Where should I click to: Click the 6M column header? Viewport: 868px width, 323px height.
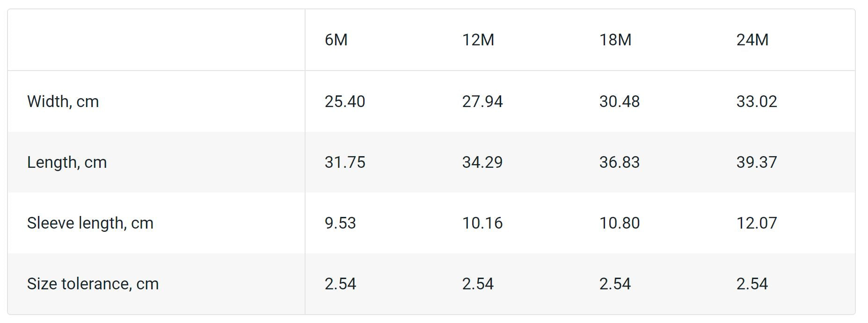click(336, 40)
